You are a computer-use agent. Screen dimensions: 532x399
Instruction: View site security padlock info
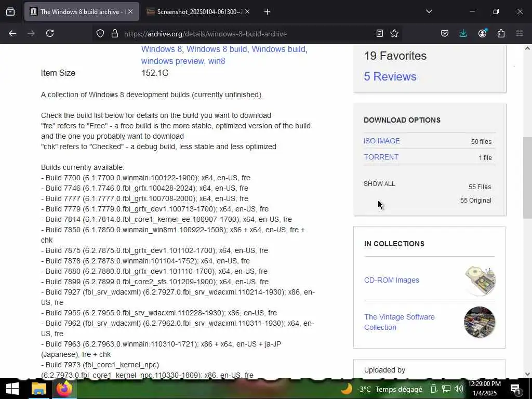click(x=115, y=33)
